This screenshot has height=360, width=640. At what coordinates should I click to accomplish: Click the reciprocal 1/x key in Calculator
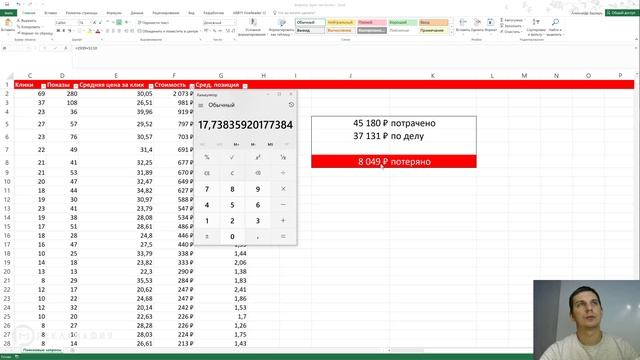[x=283, y=157]
